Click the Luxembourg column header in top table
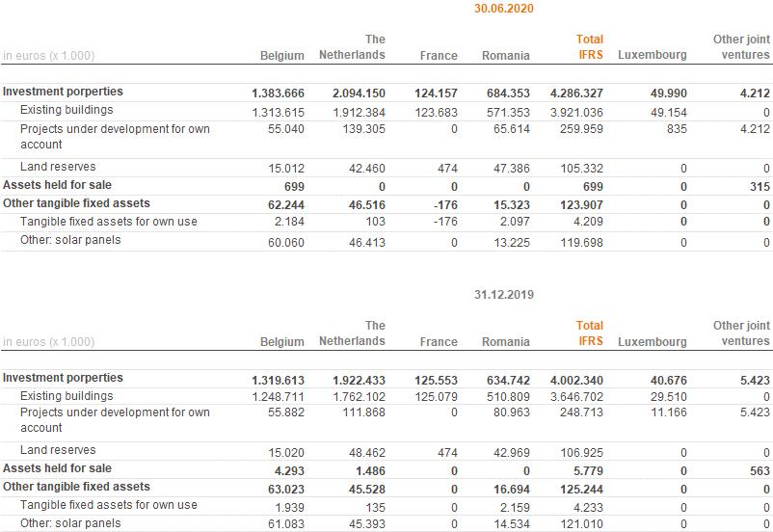Image resolution: width=773 pixels, height=532 pixels. tap(652, 55)
